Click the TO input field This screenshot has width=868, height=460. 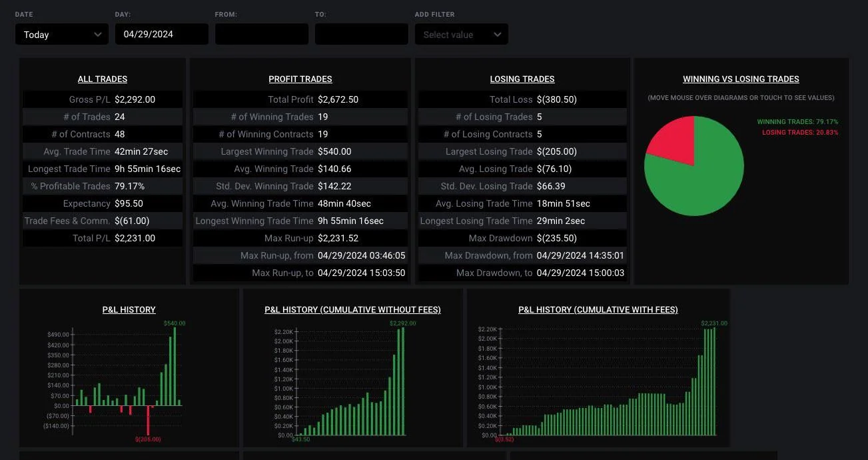click(x=361, y=34)
